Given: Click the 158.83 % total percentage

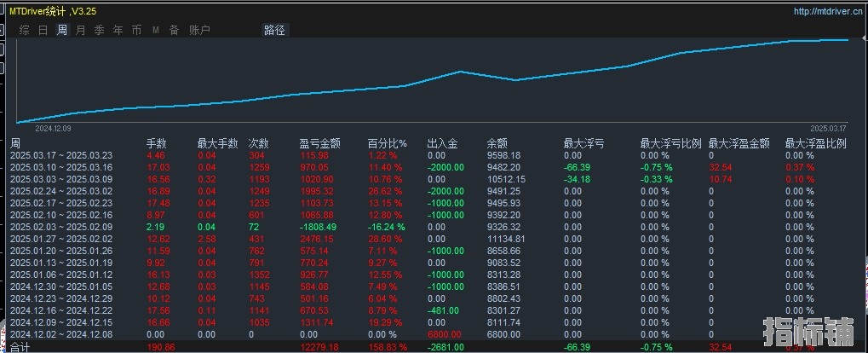Looking at the screenshot, I should click(388, 348).
